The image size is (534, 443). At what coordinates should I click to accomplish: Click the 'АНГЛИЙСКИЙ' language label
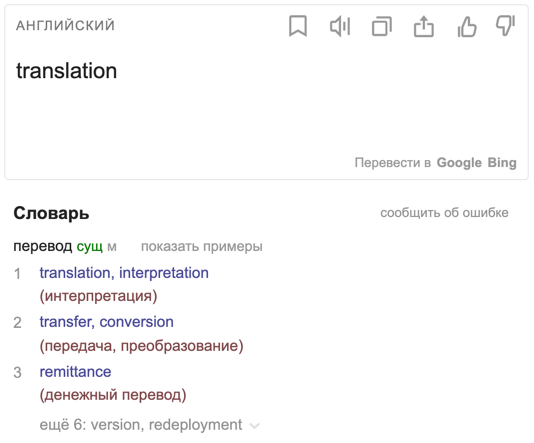[65, 26]
